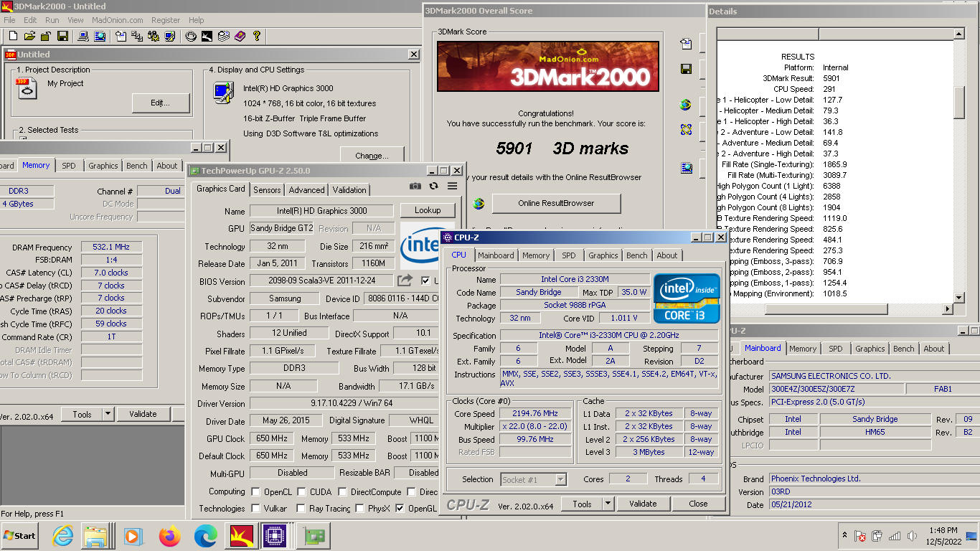Switch to the Advanced tab in GPU-Z
Screen dimensions: 980x551
307,190
